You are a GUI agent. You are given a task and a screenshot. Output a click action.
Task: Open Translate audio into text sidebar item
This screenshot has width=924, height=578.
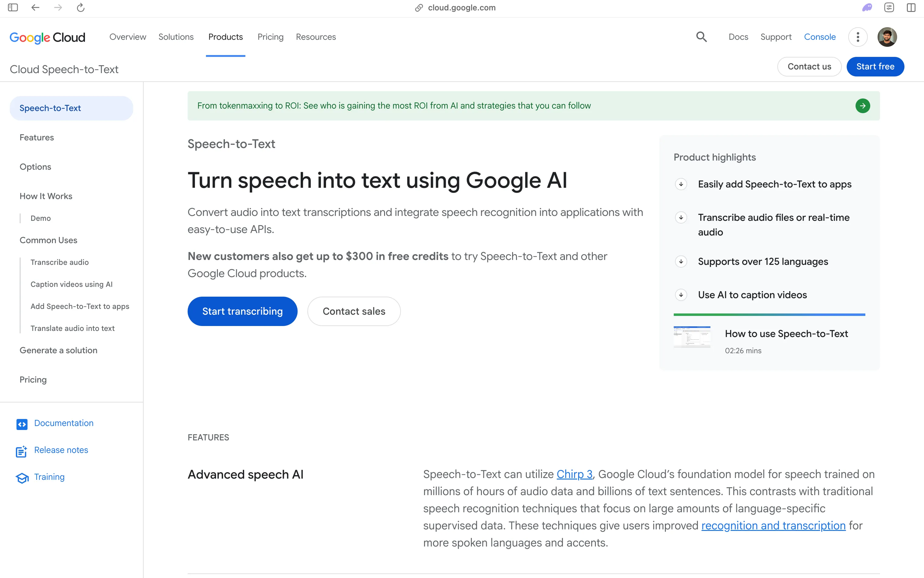(x=72, y=328)
